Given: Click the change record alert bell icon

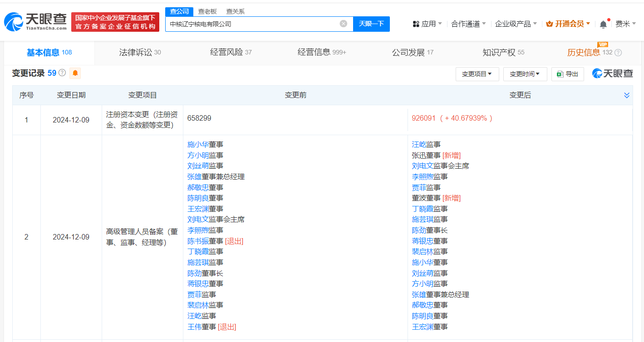Looking at the screenshot, I should [x=75, y=73].
